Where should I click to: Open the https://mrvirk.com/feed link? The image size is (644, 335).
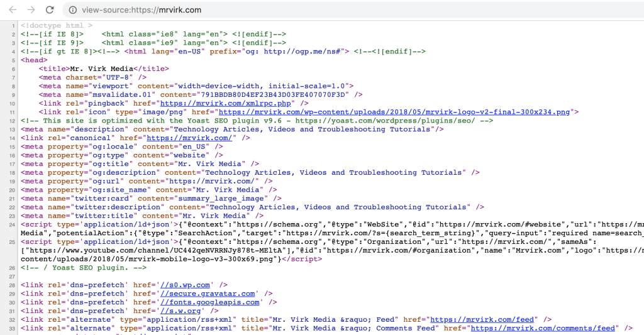[x=482, y=319]
